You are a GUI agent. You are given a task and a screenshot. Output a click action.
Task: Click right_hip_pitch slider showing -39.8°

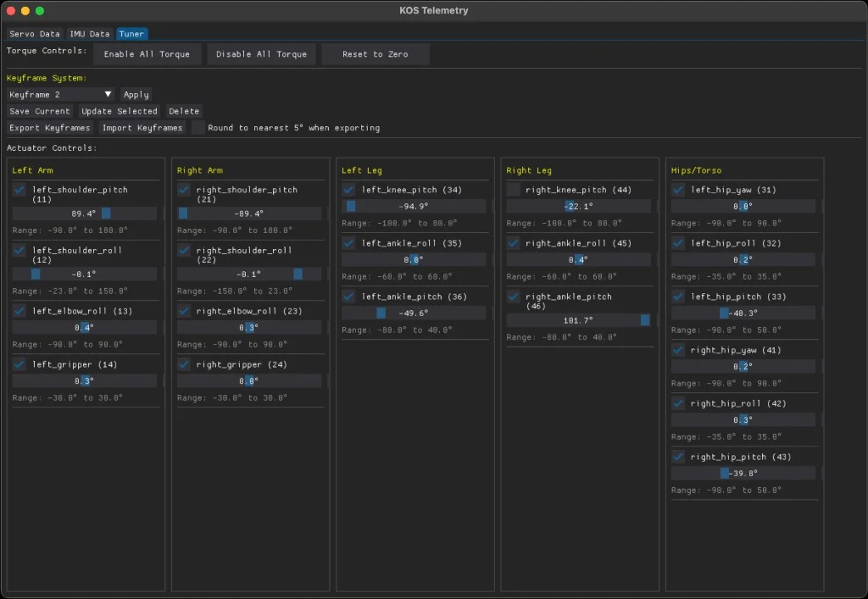tap(743, 474)
